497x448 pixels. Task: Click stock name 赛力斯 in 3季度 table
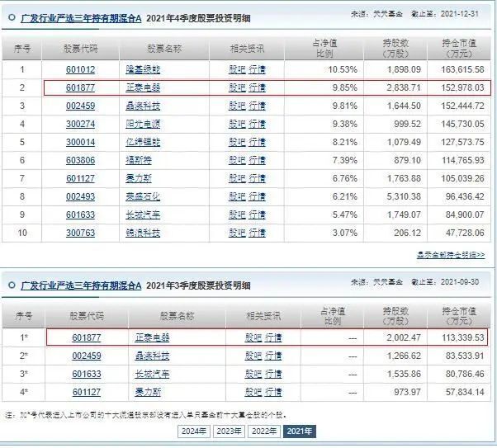[x=148, y=392]
